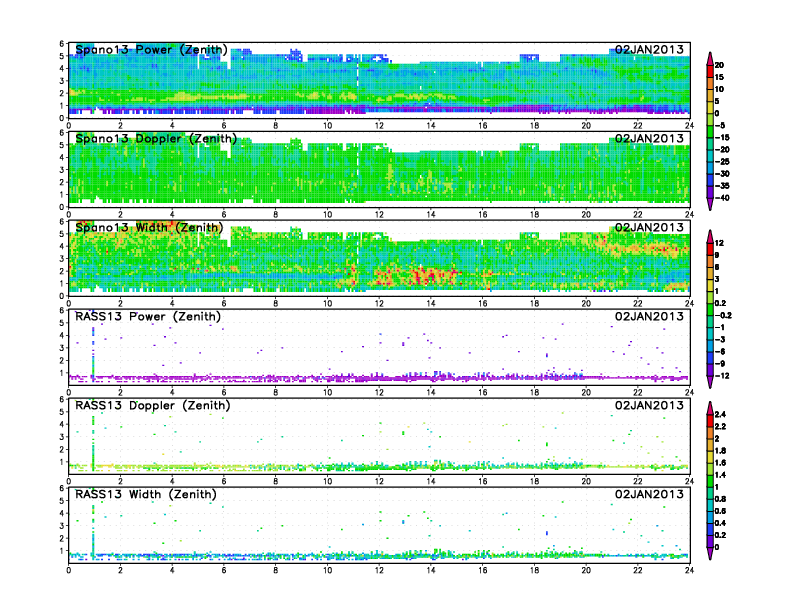Image resolution: width=792 pixels, height=612 pixels.
Task: Click the '20' label on the power colorbar
Action: click(720, 65)
